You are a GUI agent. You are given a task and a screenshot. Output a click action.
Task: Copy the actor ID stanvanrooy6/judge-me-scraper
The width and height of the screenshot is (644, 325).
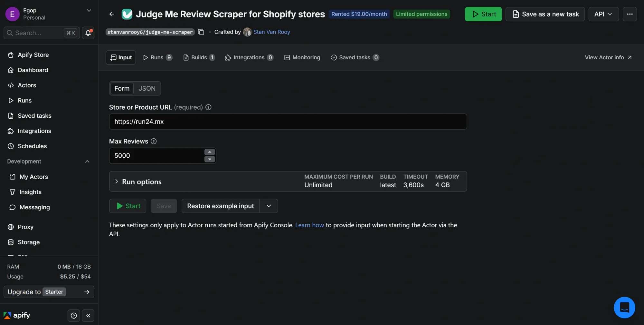pos(201,32)
